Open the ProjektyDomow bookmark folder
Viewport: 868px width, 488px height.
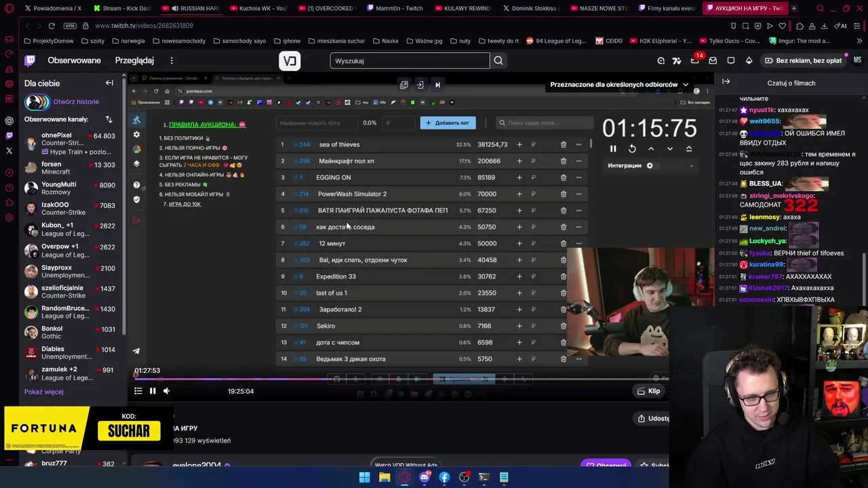(49, 41)
